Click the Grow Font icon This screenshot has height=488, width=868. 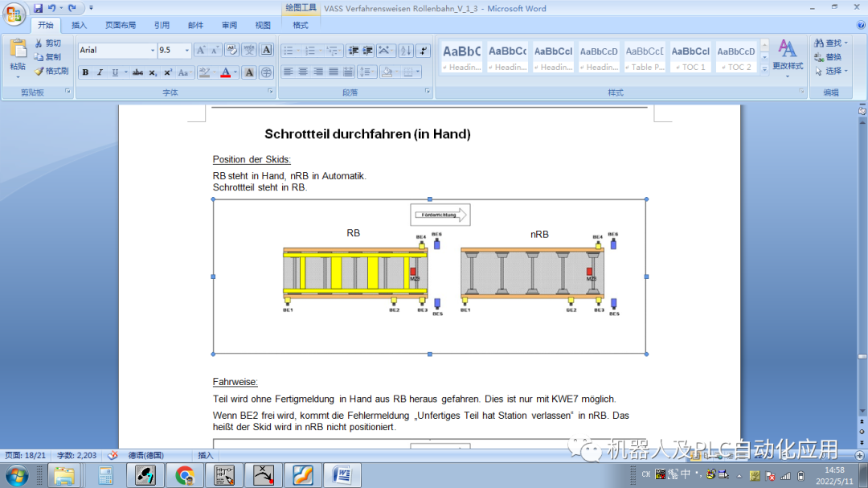[202, 50]
